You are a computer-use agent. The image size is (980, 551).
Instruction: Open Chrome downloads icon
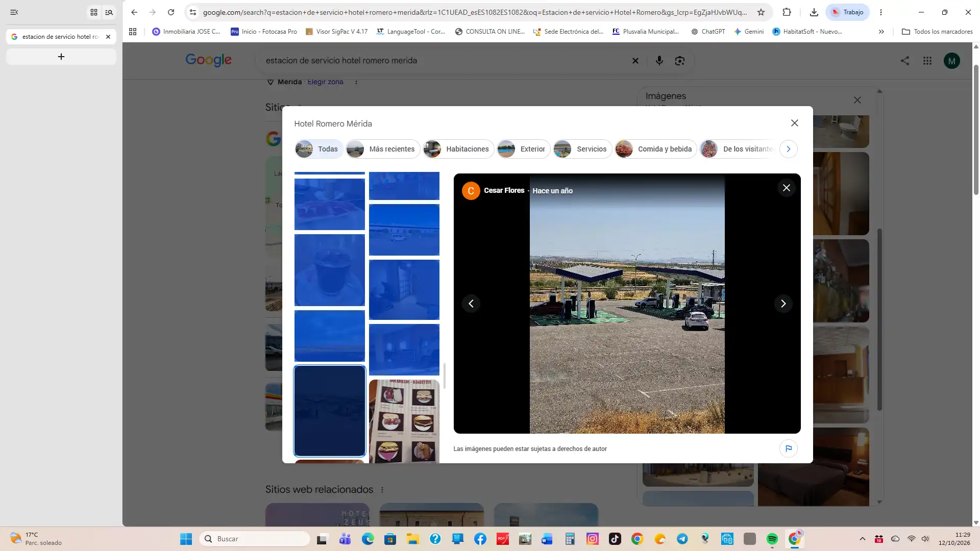point(814,12)
